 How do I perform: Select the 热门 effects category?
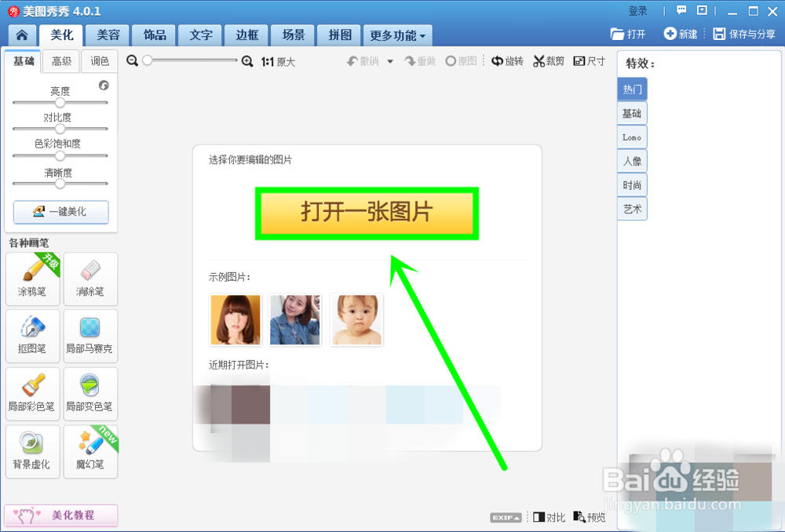click(x=632, y=89)
